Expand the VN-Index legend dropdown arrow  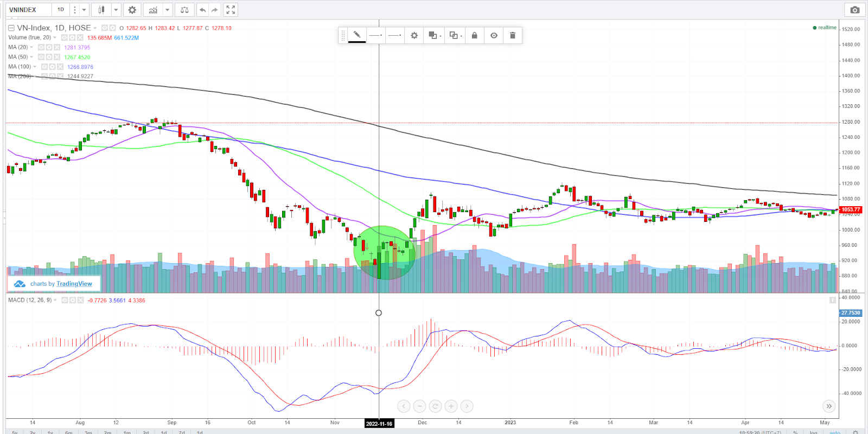(x=95, y=28)
